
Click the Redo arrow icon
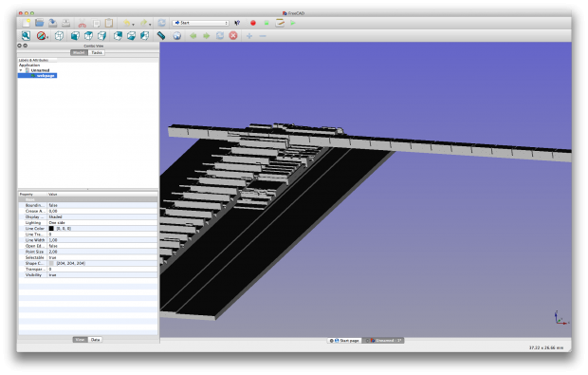[x=143, y=23]
